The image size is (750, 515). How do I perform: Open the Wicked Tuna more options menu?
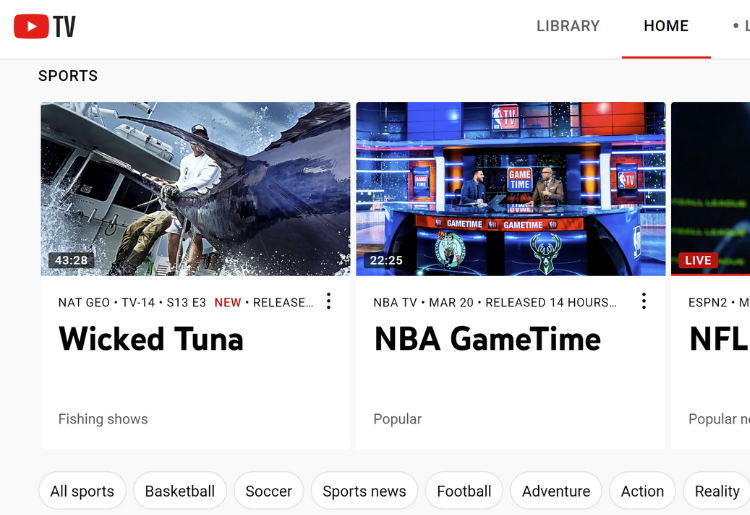click(329, 301)
